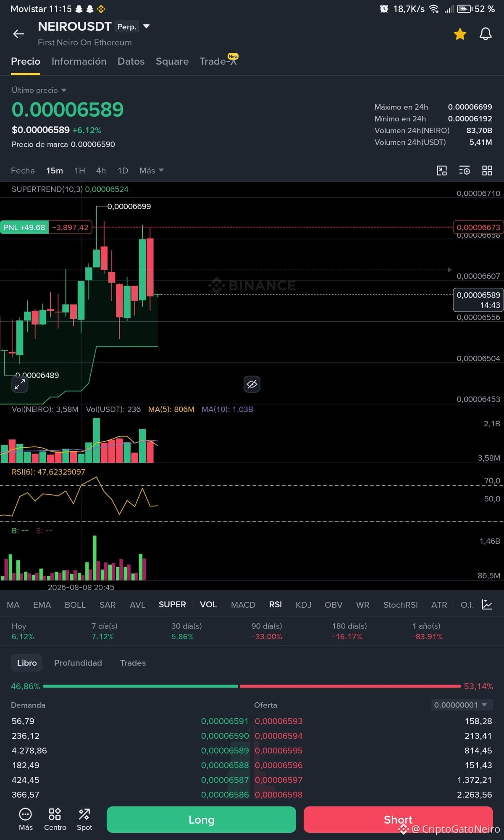The image size is (504, 840).
Task: Click the Wi-Fi status icon
Action: [x=434, y=9]
